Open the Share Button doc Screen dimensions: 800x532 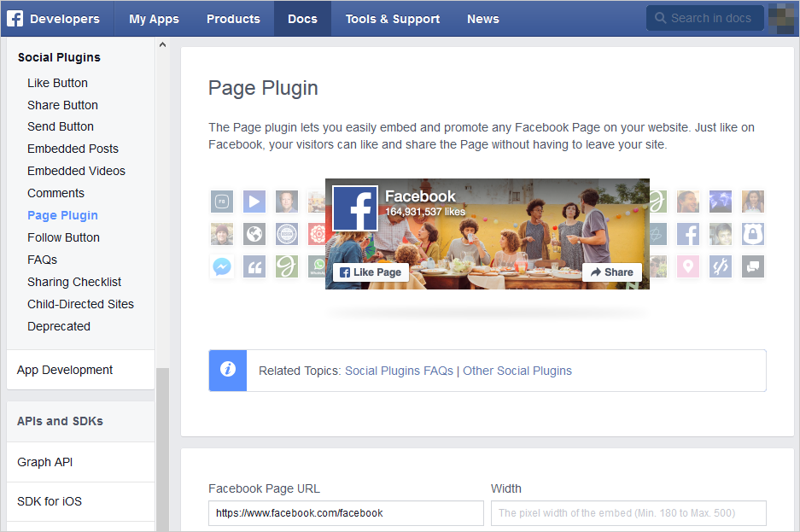pos(63,105)
